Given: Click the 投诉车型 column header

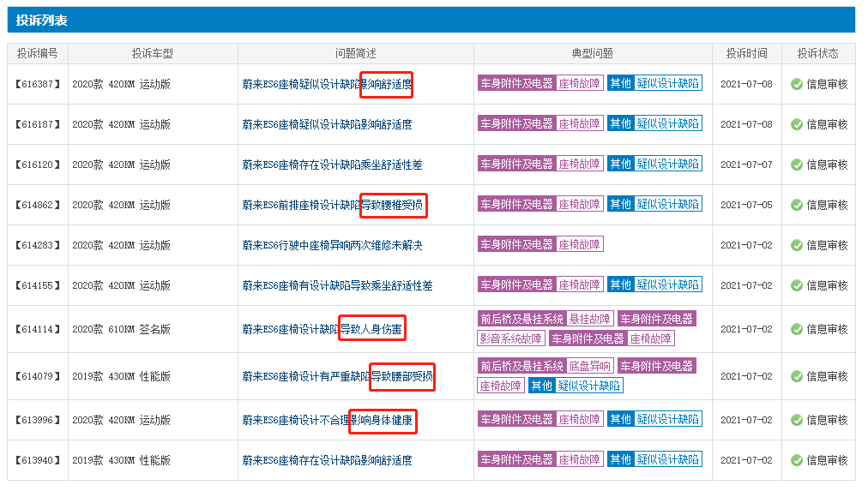Looking at the screenshot, I should 152,54.
